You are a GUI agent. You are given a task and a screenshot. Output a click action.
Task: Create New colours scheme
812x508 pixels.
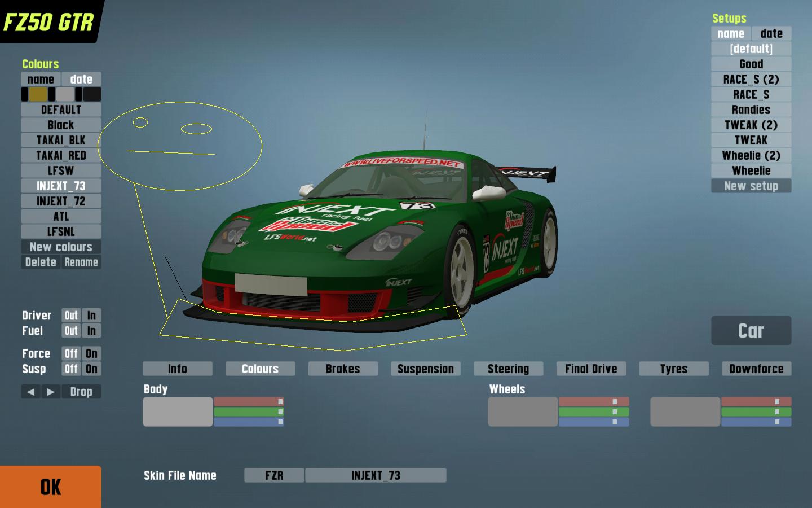point(61,247)
